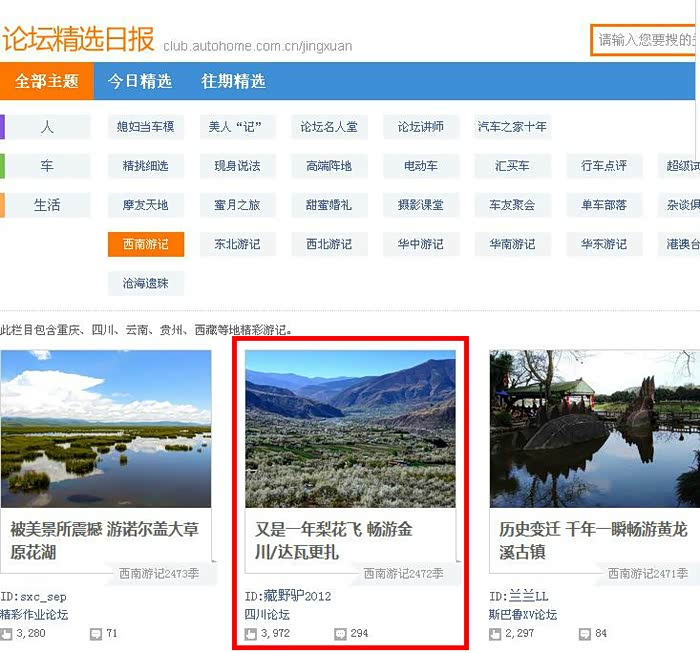The height and width of the screenshot is (653, 700).
Task: Click the 沧海遗珠 tag
Action: [x=146, y=283]
